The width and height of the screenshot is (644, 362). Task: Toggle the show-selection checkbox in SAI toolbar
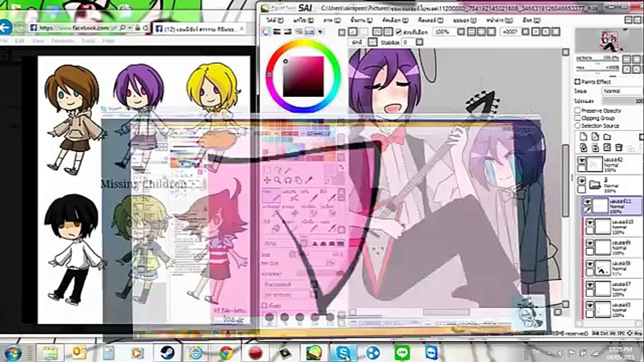399,32
